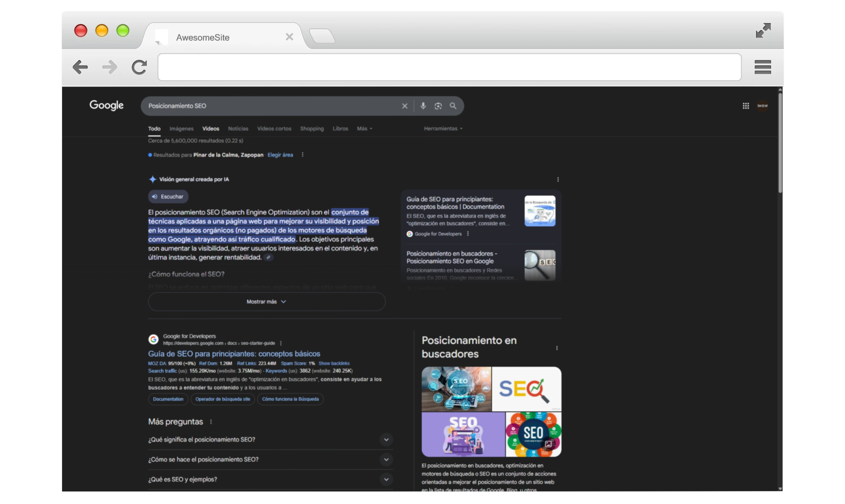Click the Show backlinks link

(x=334, y=363)
